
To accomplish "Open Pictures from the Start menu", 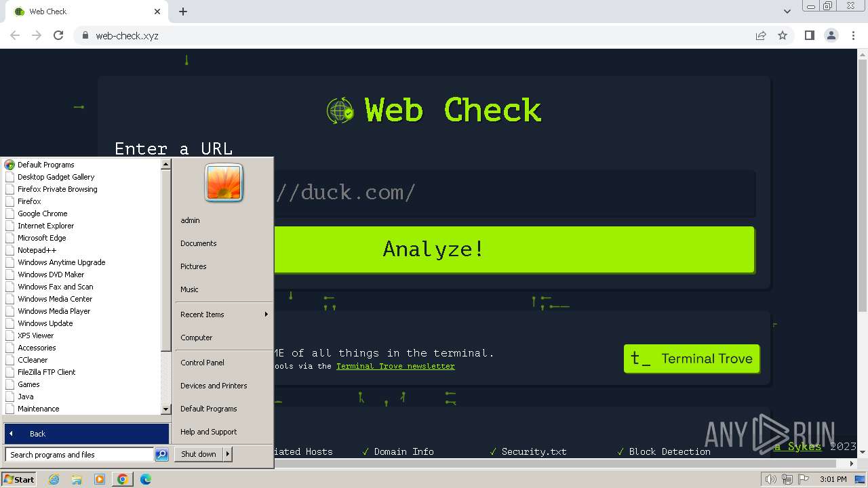I will (193, 266).
